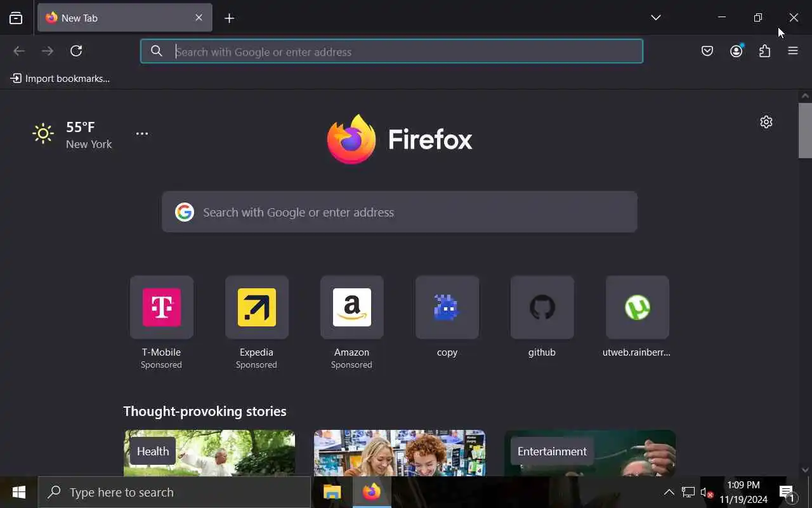The width and height of the screenshot is (812, 508).
Task: Click the vertical scrollbar thumb
Action: pos(805,130)
